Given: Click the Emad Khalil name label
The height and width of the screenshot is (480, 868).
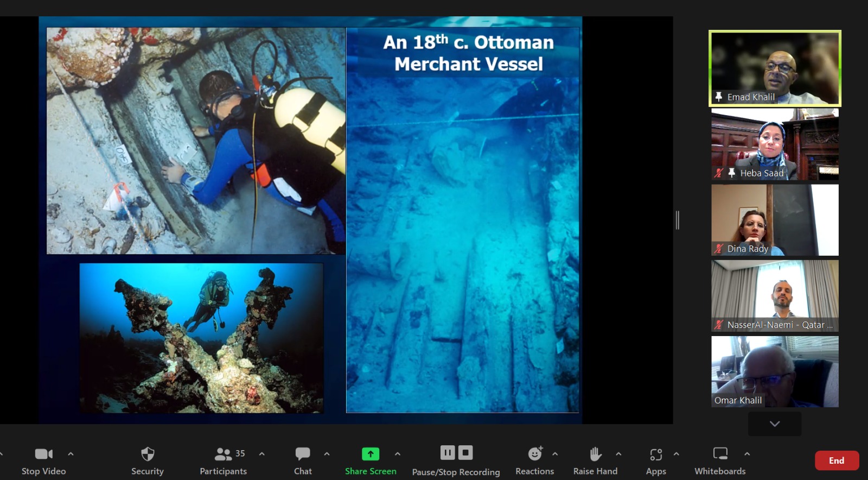Looking at the screenshot, I should [x=751, y=97].
